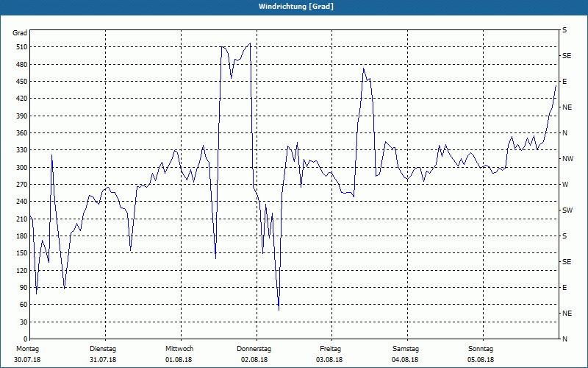Click the 150 axis tick label

click(22, 253)
